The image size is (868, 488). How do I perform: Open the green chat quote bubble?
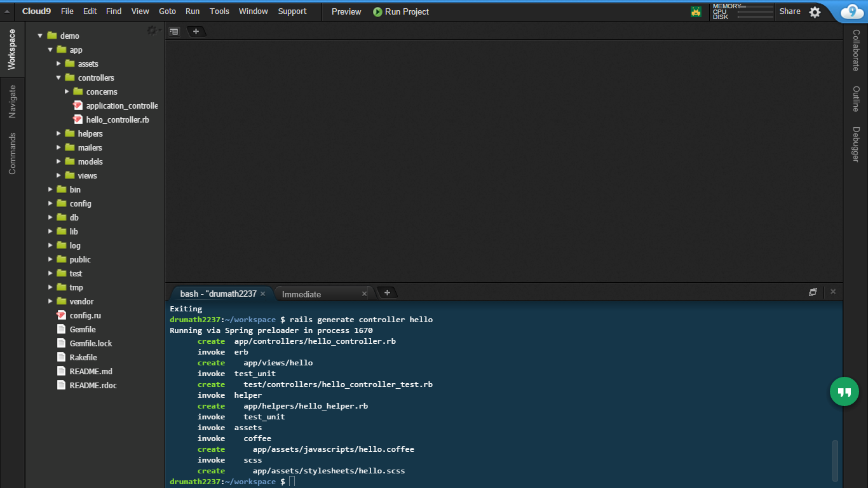844,391
